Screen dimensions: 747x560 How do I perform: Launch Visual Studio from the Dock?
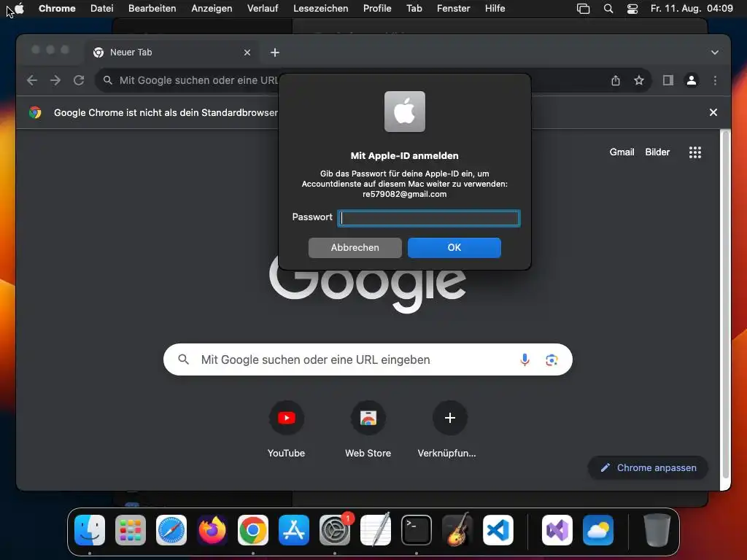click(557, 530)
